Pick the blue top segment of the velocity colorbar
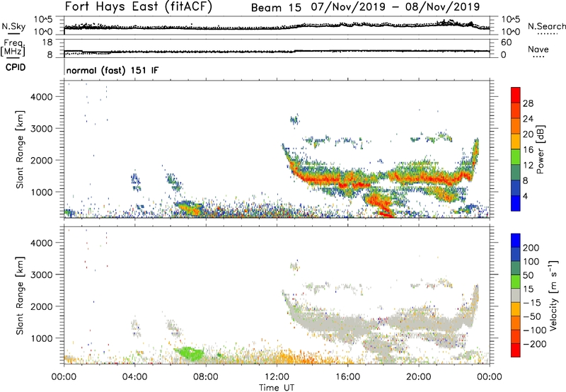Viewport: 566px width, 392px height. [516, 241]
